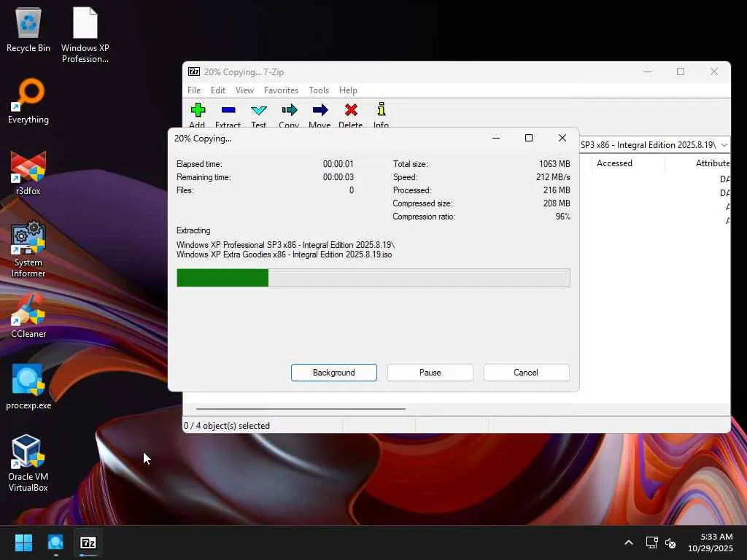This screenshot has height=560, width=747.
Task: Click the 7-Zip taskbar icon
Action: [x=88, y=542]
